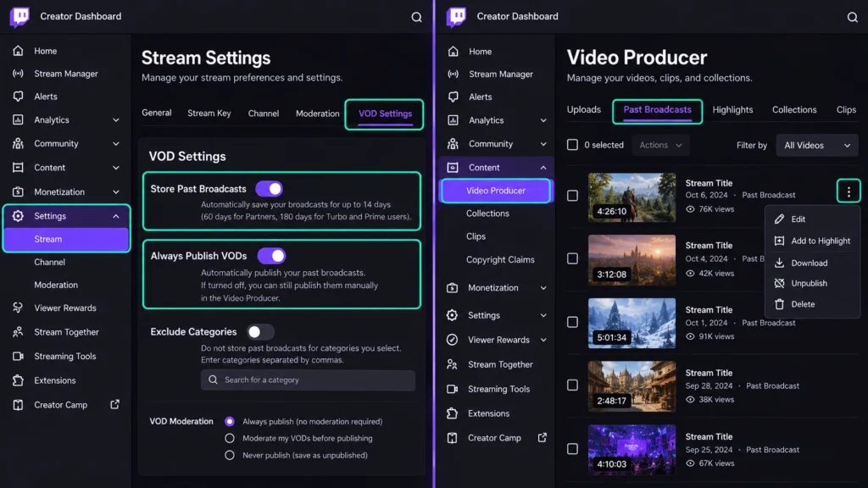868x488 pixels.
Task: Click Stream Manager icon in right sidebar
Action: click(x=453, y=75)
